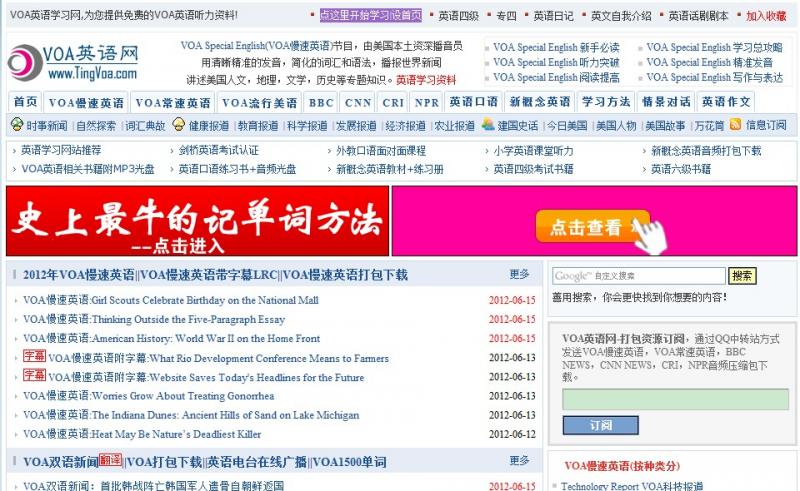The image size is (800, 491).
Task: Open article Worries Grow About Treating Gonorrhea
Action: point(148,396)
